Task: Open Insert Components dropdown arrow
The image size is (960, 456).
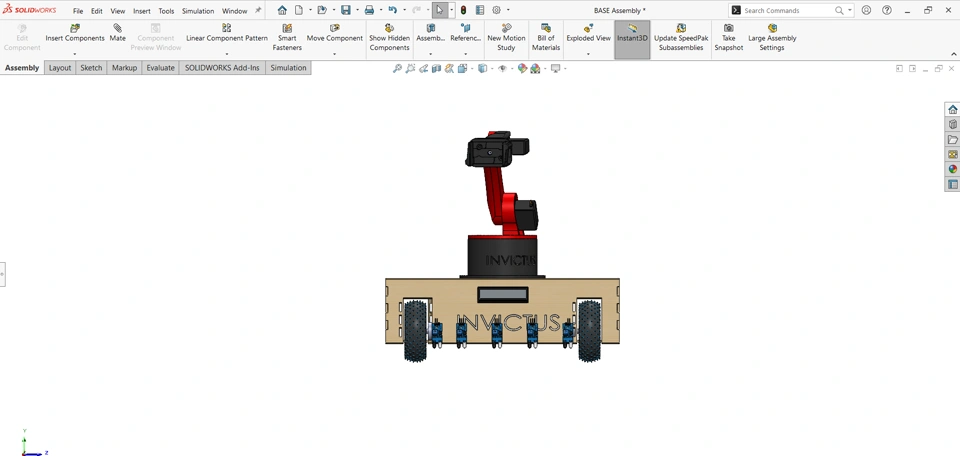Action: pyautogui.click(x=75, y=54)
